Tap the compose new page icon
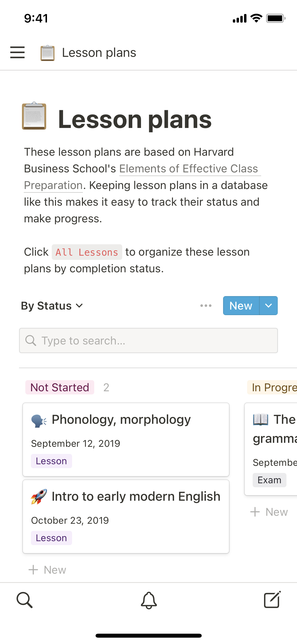 coord(272,600)
